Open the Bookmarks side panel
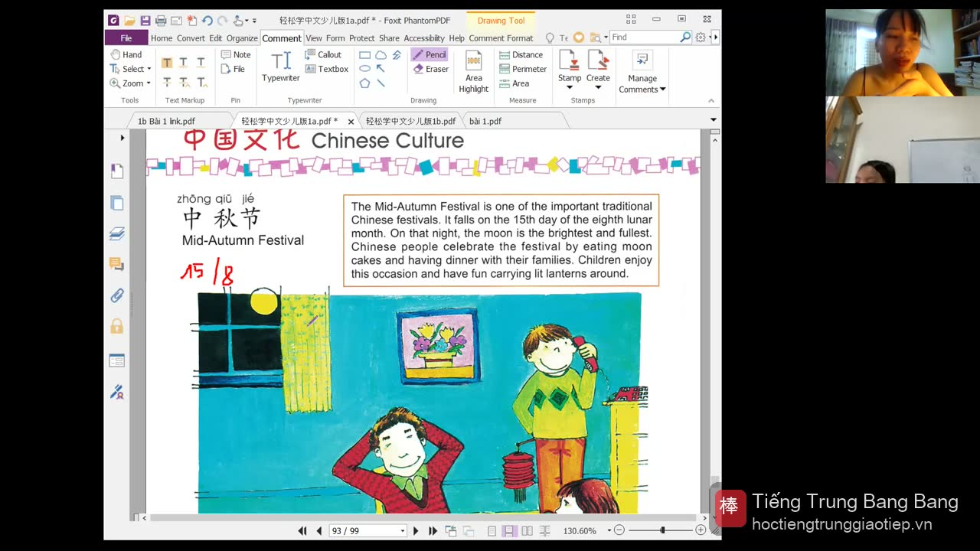980x551 pixels. point(117,171)
